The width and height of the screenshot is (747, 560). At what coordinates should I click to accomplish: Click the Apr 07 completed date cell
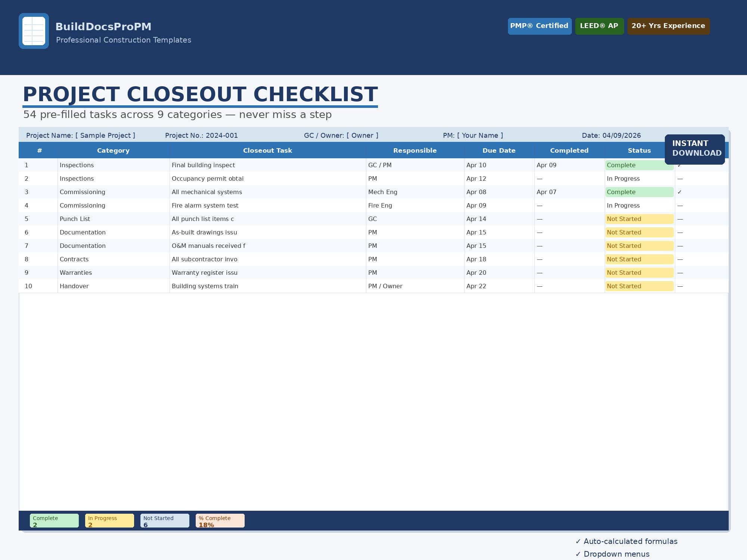click(570, 192)
